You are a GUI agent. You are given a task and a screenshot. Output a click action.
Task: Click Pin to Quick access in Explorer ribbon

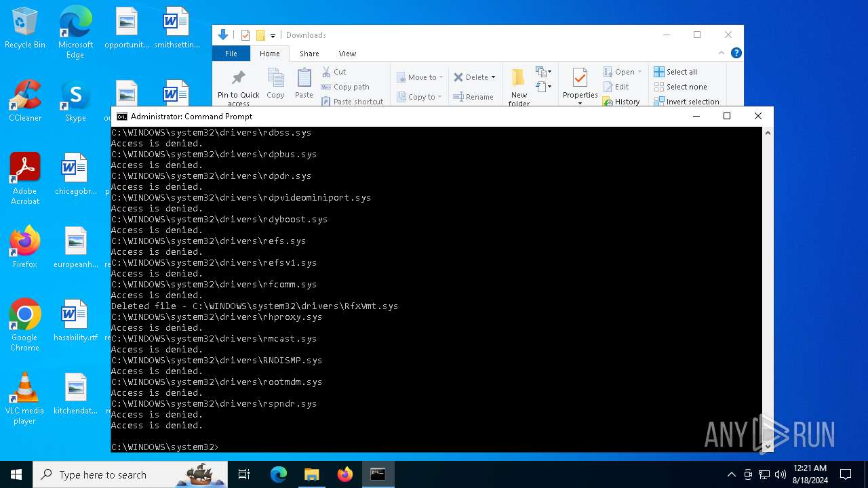[x=238, y=87]
